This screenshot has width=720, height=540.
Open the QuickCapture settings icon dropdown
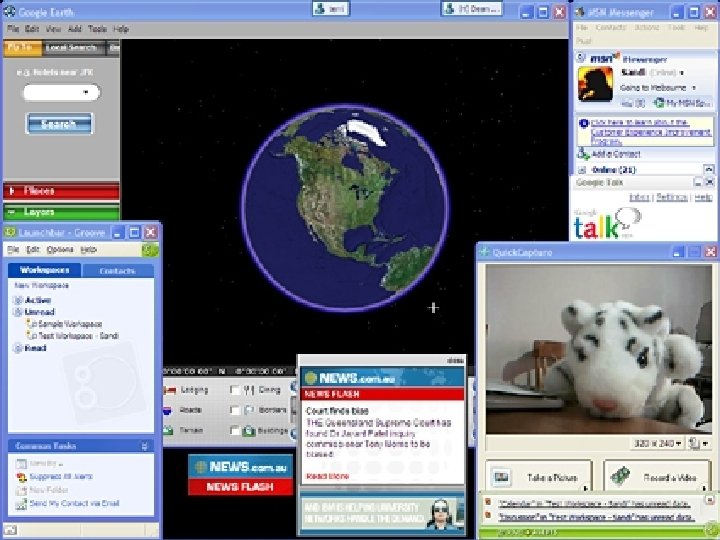699,443
